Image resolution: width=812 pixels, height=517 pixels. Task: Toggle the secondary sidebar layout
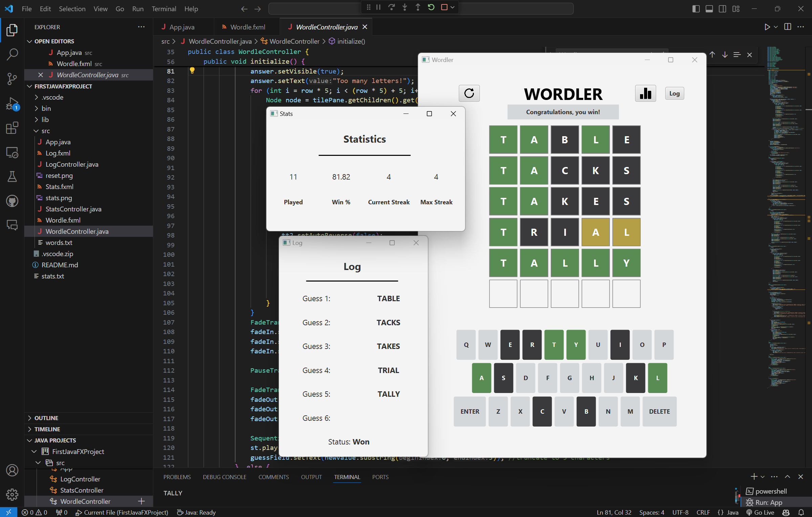722,9
